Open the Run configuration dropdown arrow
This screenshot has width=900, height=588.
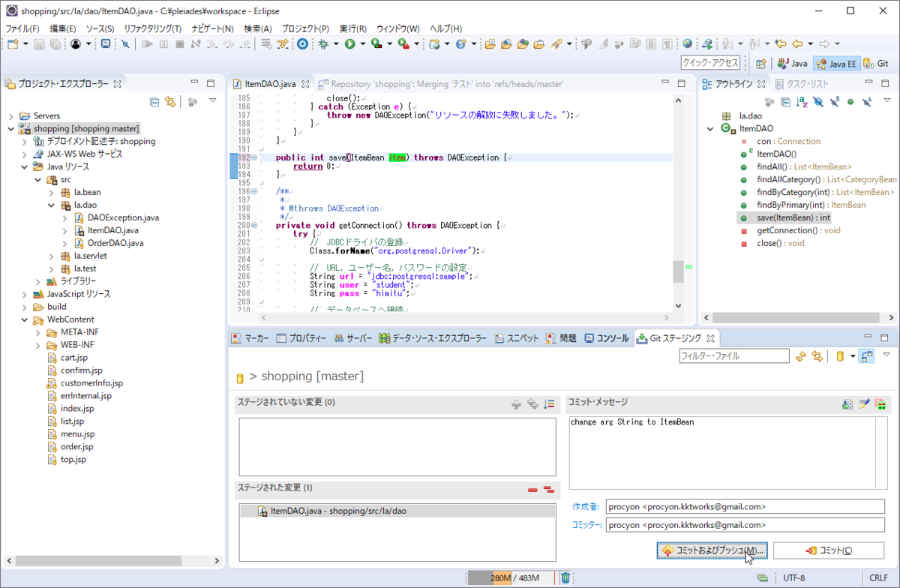[361, 44]
